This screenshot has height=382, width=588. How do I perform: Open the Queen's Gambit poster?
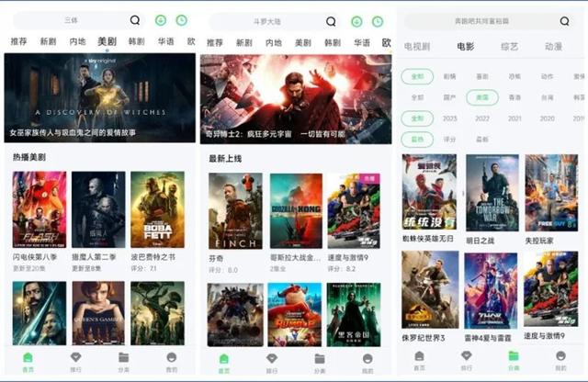(98, 313)
